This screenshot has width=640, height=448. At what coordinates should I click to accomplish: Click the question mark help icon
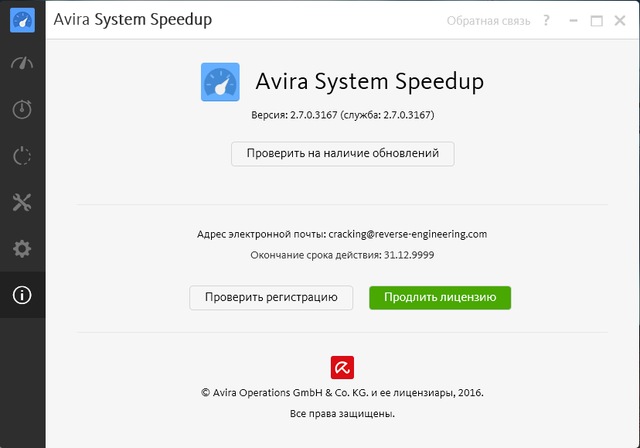(x=546, y=21)
